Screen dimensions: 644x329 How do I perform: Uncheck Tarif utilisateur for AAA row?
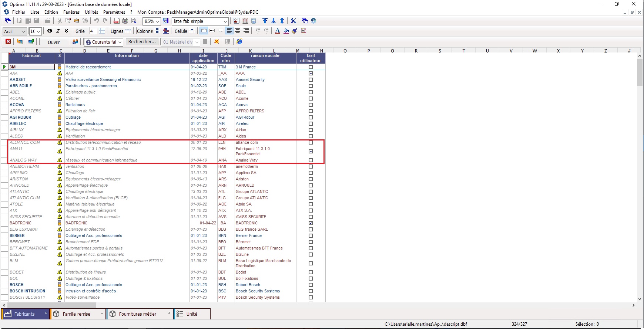(311, 74)
